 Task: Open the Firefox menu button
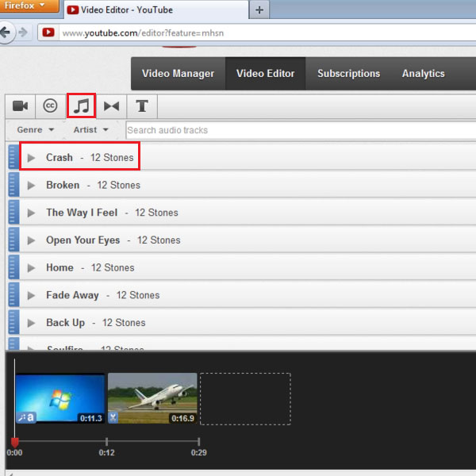click(x=29, y=6)
